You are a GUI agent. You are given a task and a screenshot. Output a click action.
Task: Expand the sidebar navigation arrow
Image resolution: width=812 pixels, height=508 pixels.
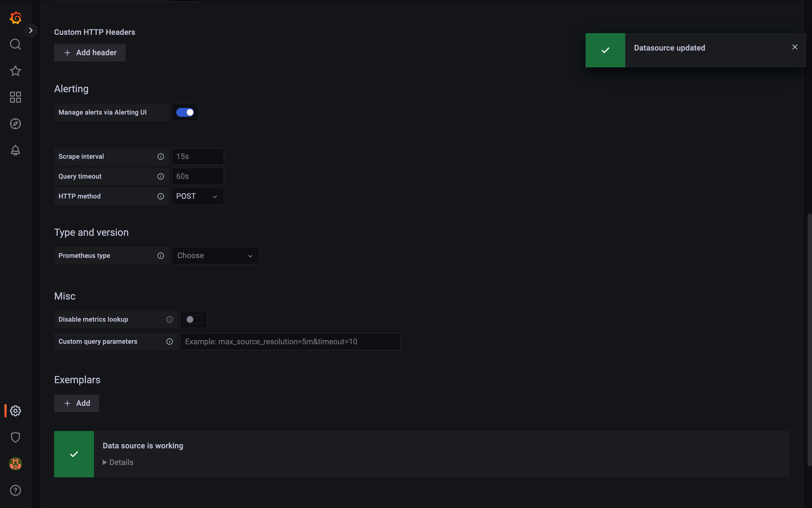(31, 31)
